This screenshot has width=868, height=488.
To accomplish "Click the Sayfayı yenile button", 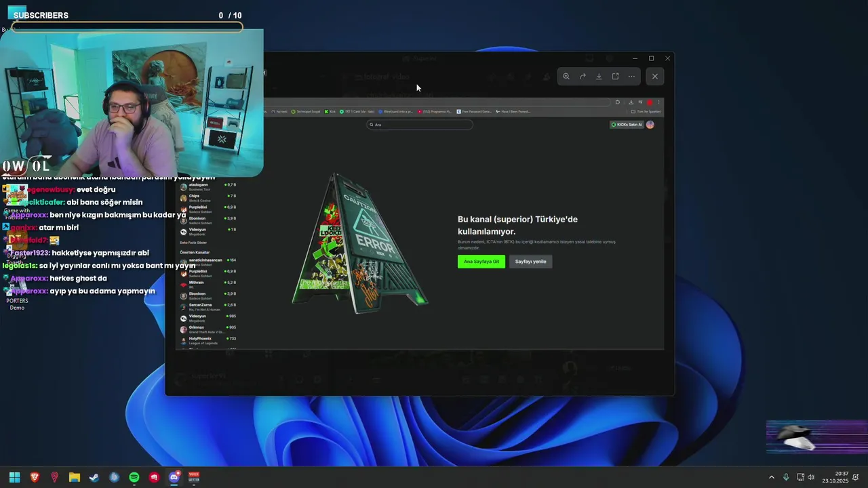I will point(530,262).
